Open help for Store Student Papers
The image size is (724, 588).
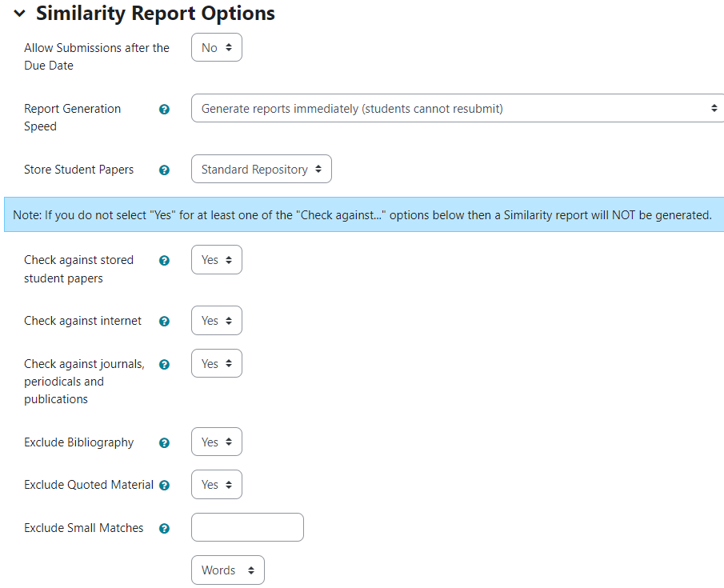(164, 170)
